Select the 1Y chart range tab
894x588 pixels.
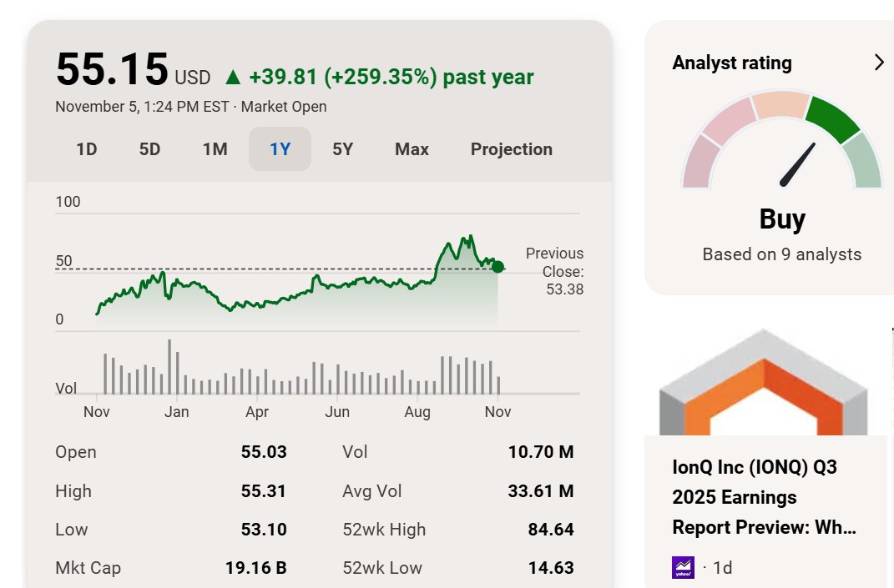tap(280, 149)
